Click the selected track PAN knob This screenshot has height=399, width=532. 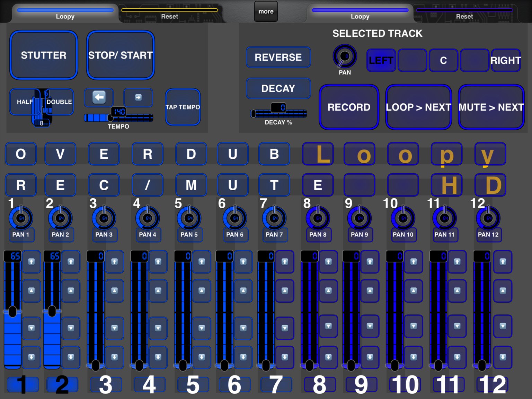tap(345, 56)
